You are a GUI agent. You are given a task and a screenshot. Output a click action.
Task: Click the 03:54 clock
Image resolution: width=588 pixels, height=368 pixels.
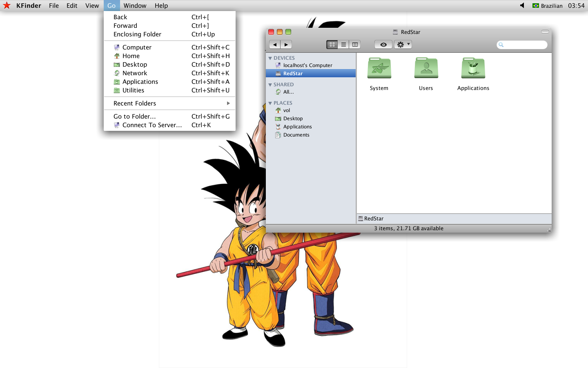click(576, 5)
